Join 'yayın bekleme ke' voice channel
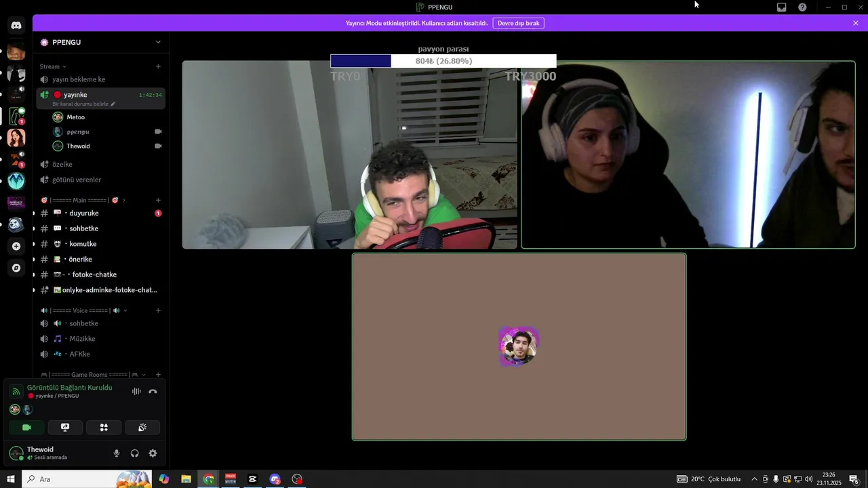This screenshot has width=868, height=488. click(100, 79)
